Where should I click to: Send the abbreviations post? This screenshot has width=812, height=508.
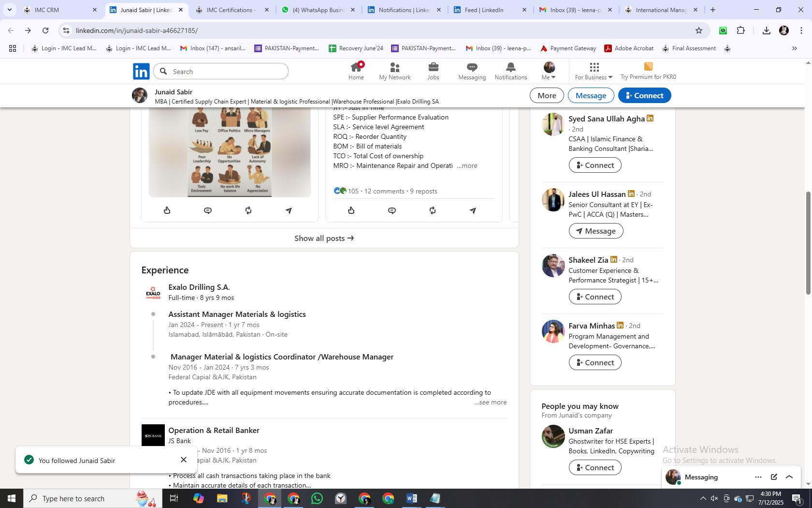click(x=473, y=210)
